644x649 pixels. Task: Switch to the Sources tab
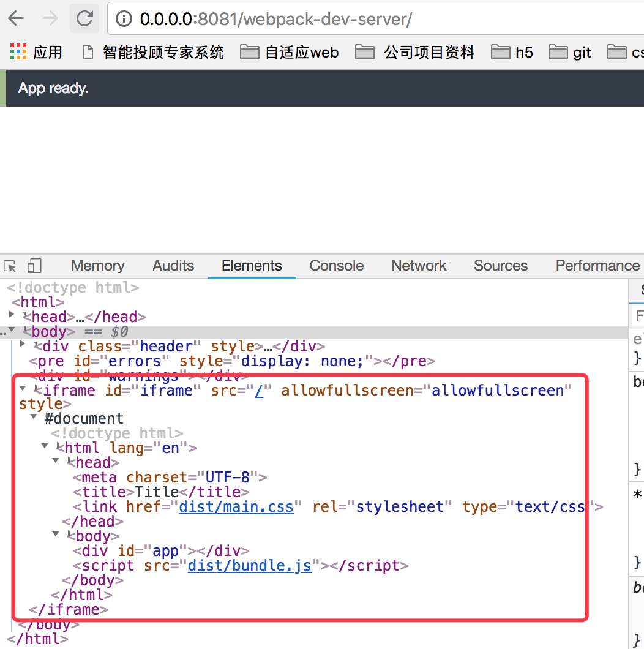[501, 266]
